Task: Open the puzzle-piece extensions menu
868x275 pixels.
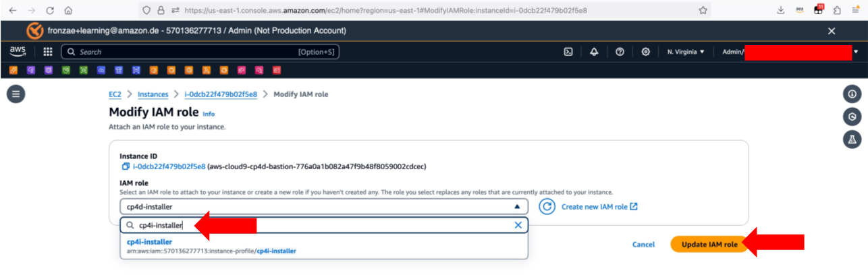Action: point(837,10)
